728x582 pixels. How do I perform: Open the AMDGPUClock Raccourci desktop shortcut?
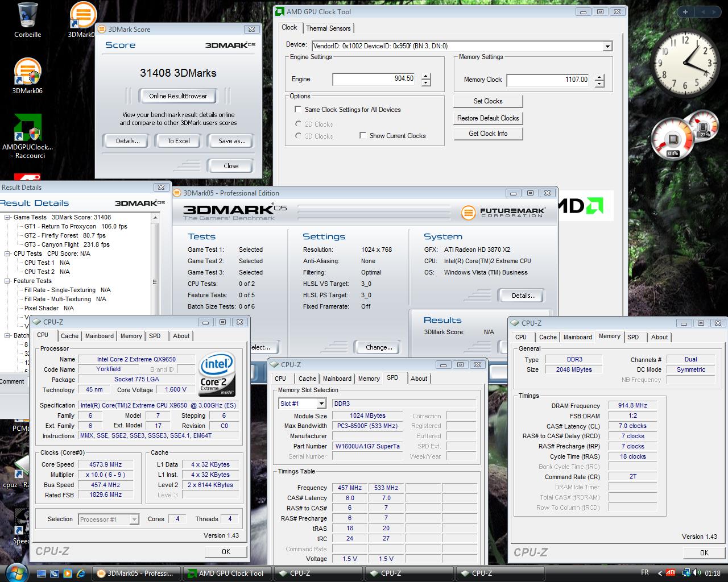coord(27,136)
